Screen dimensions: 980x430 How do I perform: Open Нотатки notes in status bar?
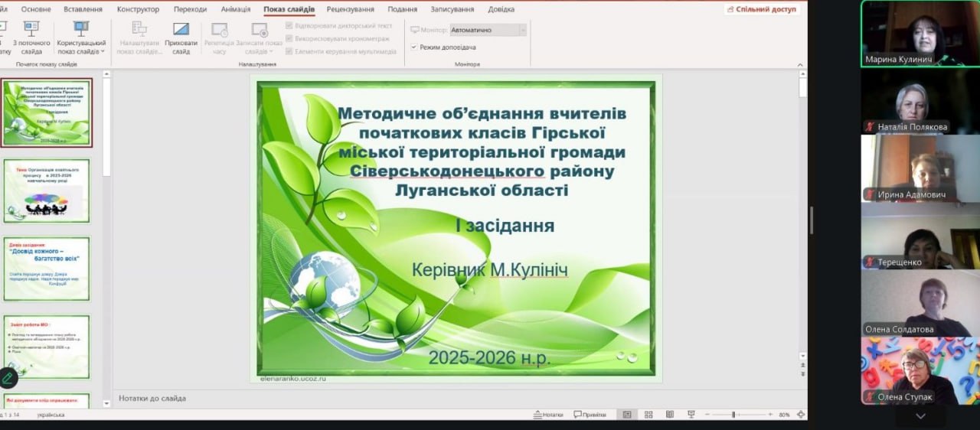[x=547, y=415]
